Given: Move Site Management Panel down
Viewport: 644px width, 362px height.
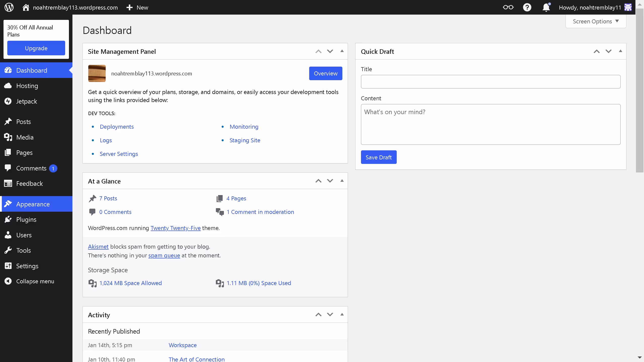Looking at the screenshot, I should (330, 51).
